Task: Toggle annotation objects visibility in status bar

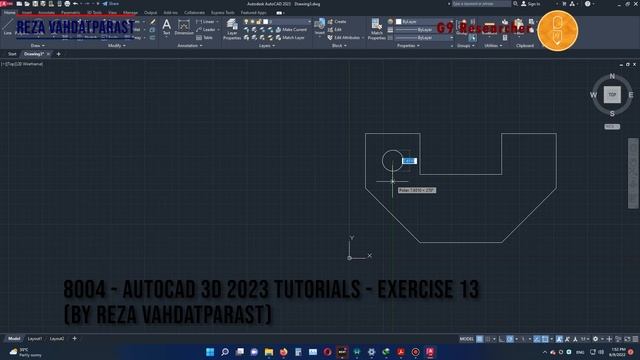Action: (x=559, y=339)
